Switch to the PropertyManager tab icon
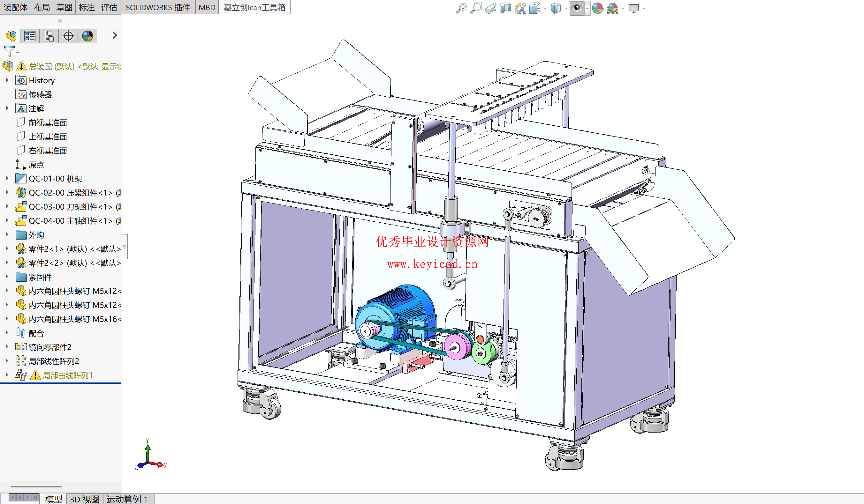The height and width of the screenshot is (504, 864). click(30, 36)
